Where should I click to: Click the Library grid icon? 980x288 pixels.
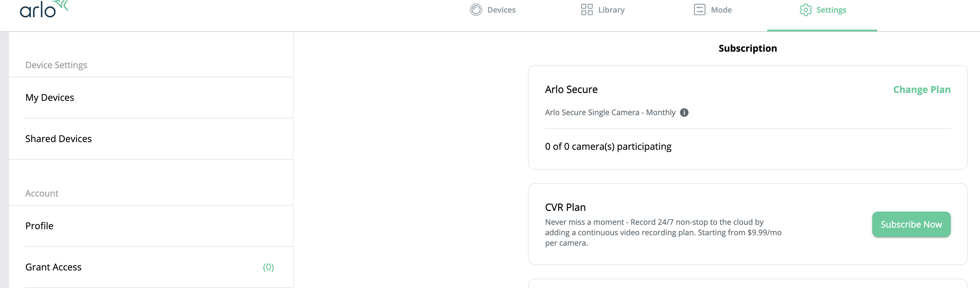tap(587, 10)
